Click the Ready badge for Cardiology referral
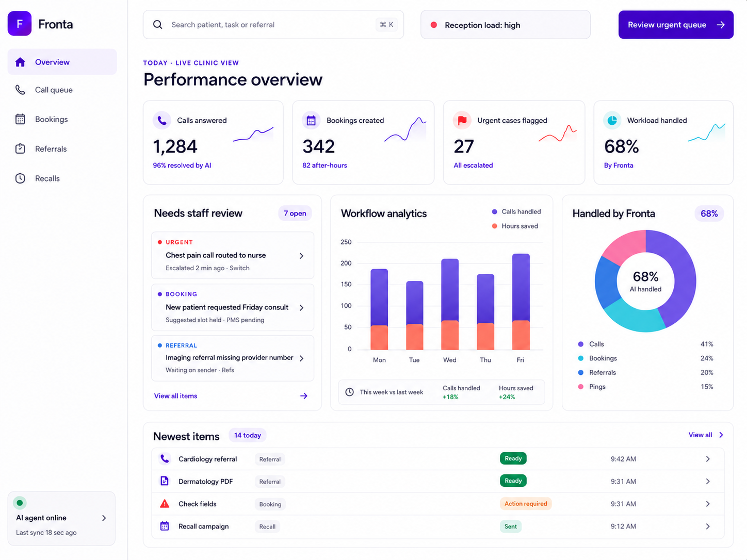Screen dimensions: 747x560 point(513,458)
